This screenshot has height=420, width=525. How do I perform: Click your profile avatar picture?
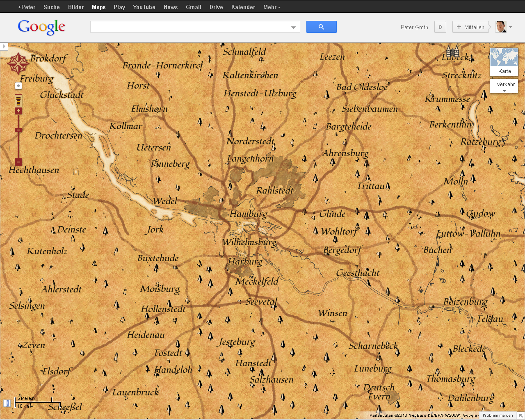[501, 27]
